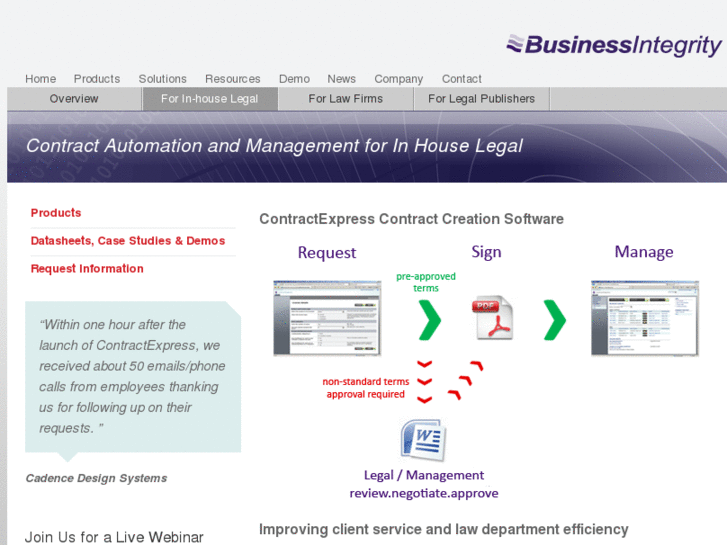Click the non-standard terms approval required text

tap(366, 388)
